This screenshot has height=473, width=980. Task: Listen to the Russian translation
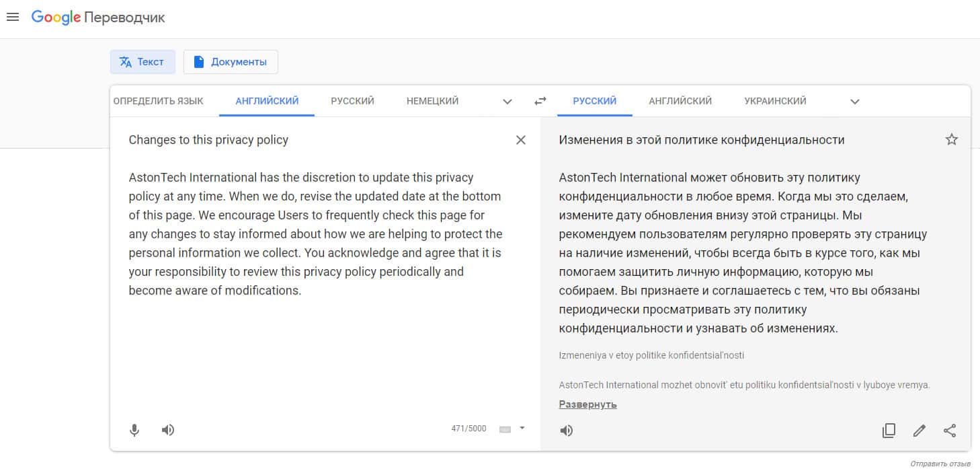[567, 431]
